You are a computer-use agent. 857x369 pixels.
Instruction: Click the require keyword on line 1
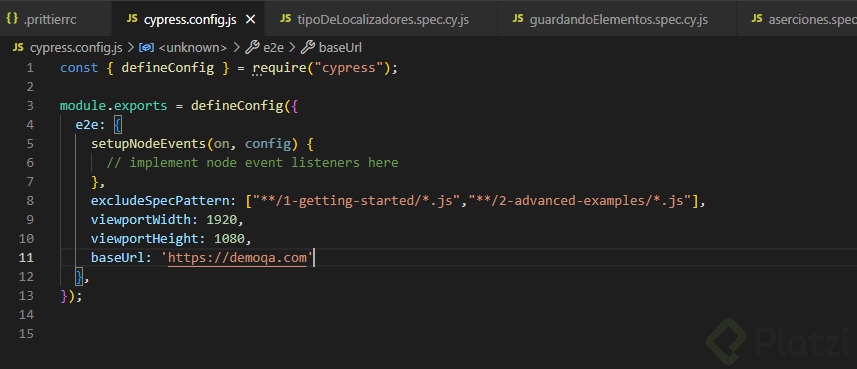coord(279,68)
